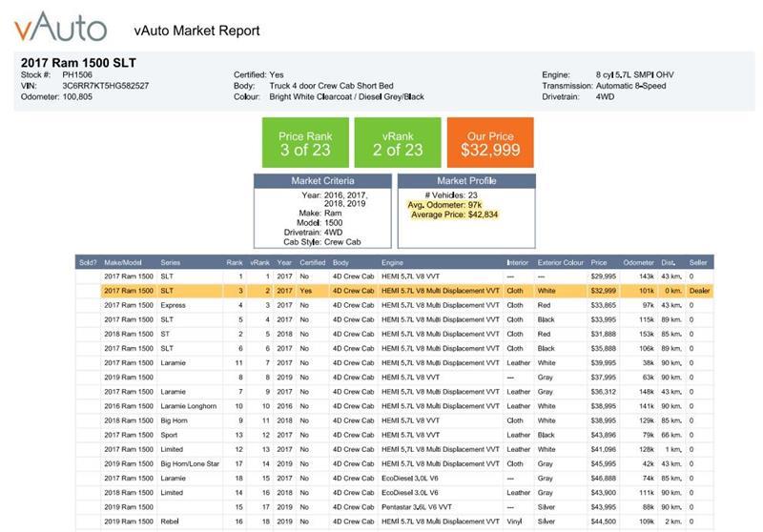Screen dimensions: 763x532
Task: Sort by the Price column header
Action: [x=599, y=262]
